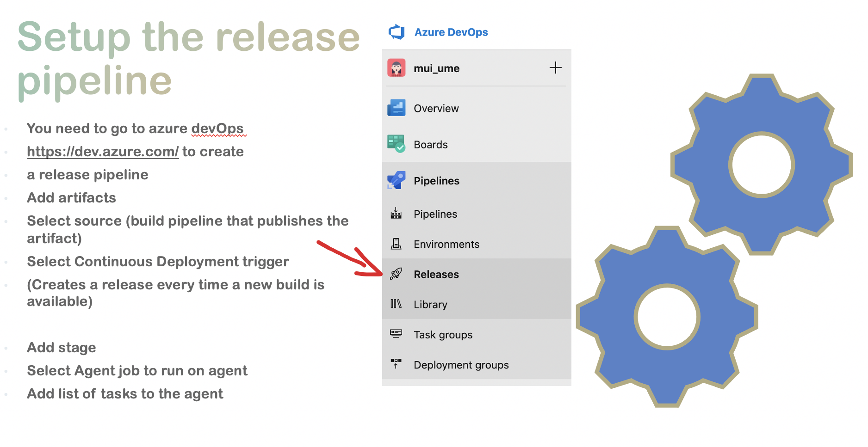Select the bold Pipelines section header
The image size is (868, 447).
click(436, 181)
